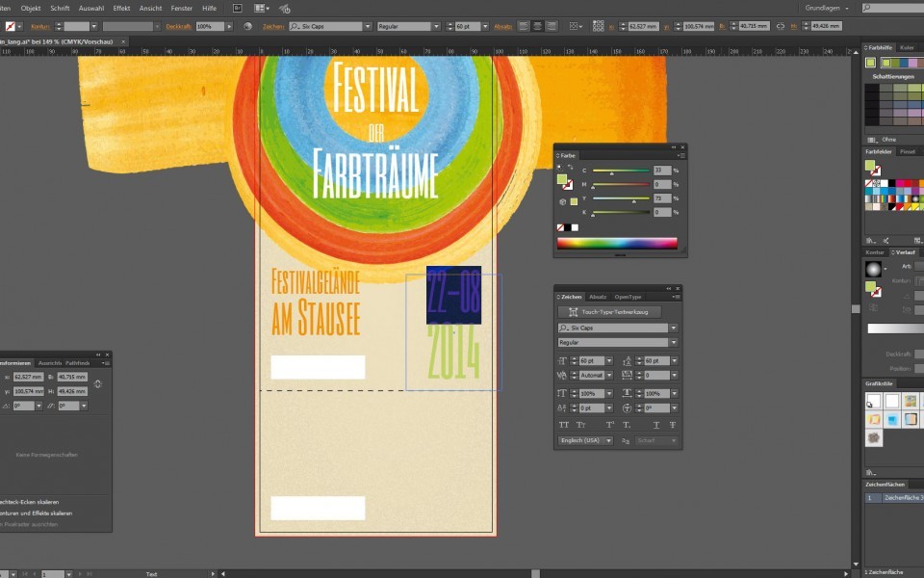
Task: Click the Ausrichten tab in transform panel
Action: [x=49, y=363]
